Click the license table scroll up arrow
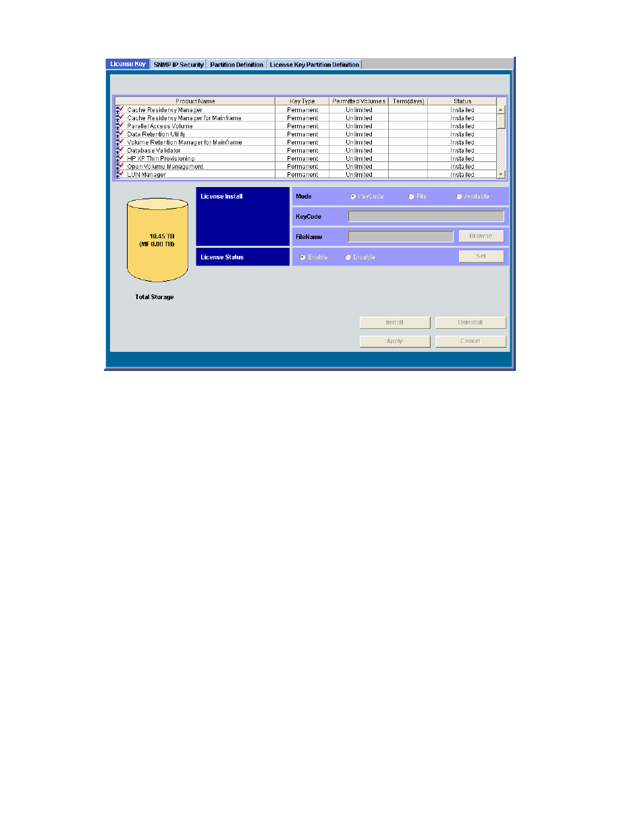 [501, 109]
